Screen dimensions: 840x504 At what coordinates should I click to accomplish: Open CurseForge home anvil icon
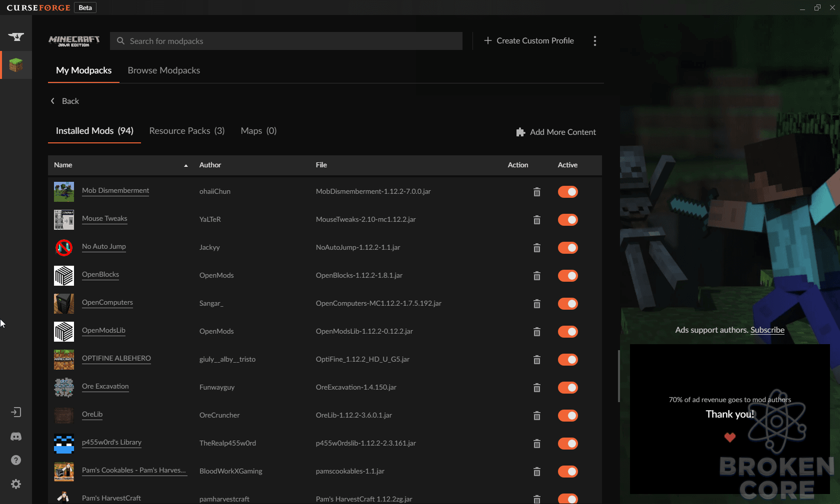(16, 36)
